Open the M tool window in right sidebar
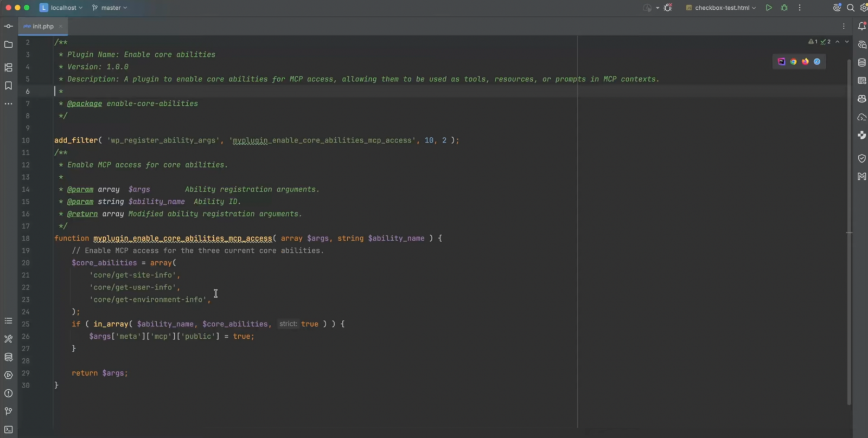The width and height of the screenshot is (868, 438). 861,176
